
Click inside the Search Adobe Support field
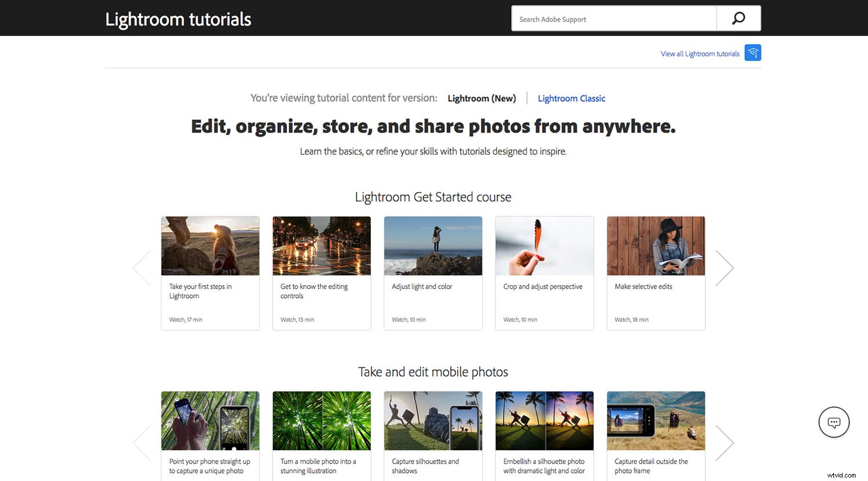click(x=613, y=18)
